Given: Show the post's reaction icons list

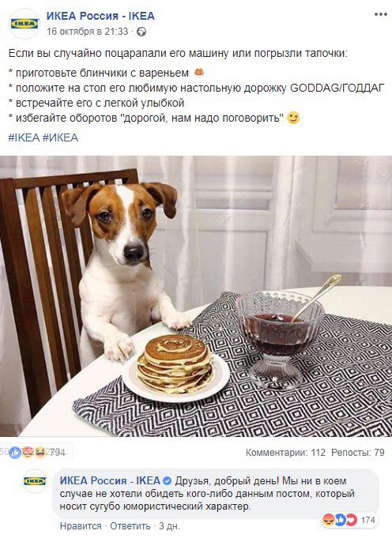Looking at the screenshot, I should pyautogui.click(x=28, y=452).
